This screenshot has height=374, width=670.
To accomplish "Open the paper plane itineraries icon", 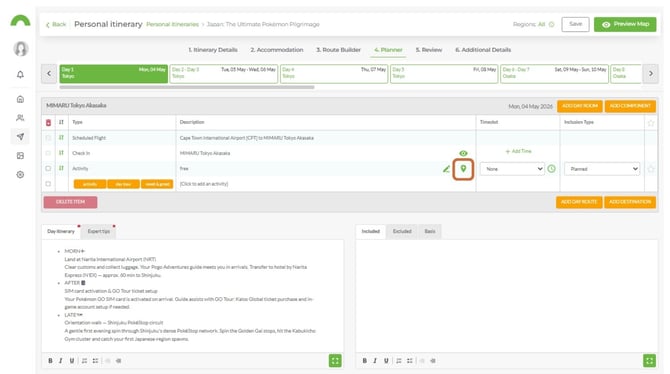I will tap(20, 137).
